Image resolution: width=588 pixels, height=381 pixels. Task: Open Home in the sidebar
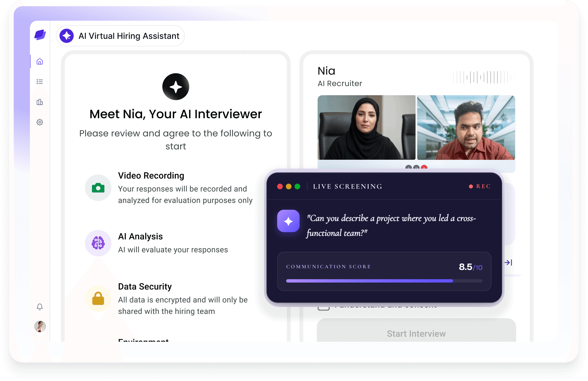coord(40,62)
